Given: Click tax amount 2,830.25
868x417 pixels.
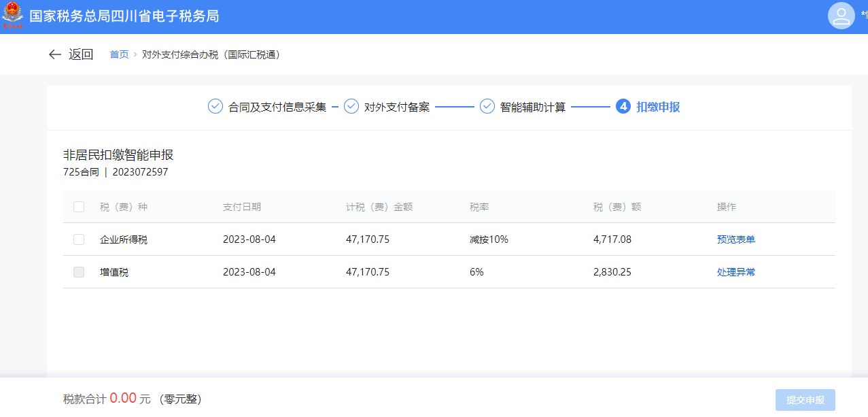Looking at the screenshot, I should coord(612,272).
